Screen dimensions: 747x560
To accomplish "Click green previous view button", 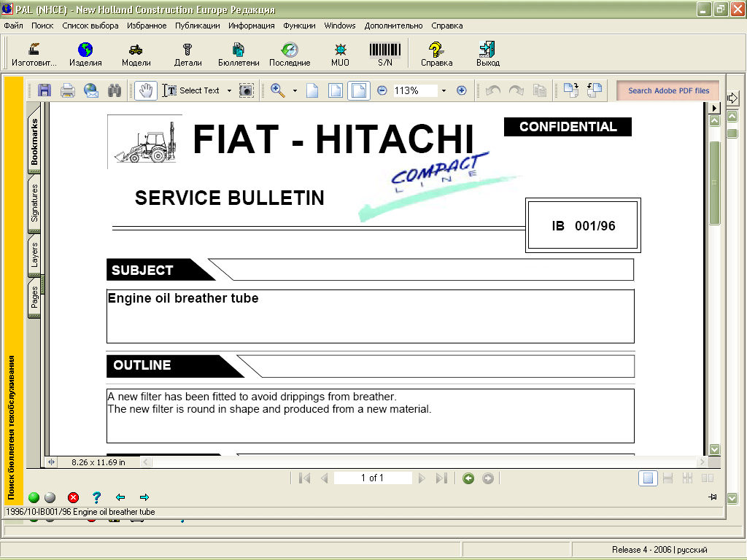I will point(468,478).
